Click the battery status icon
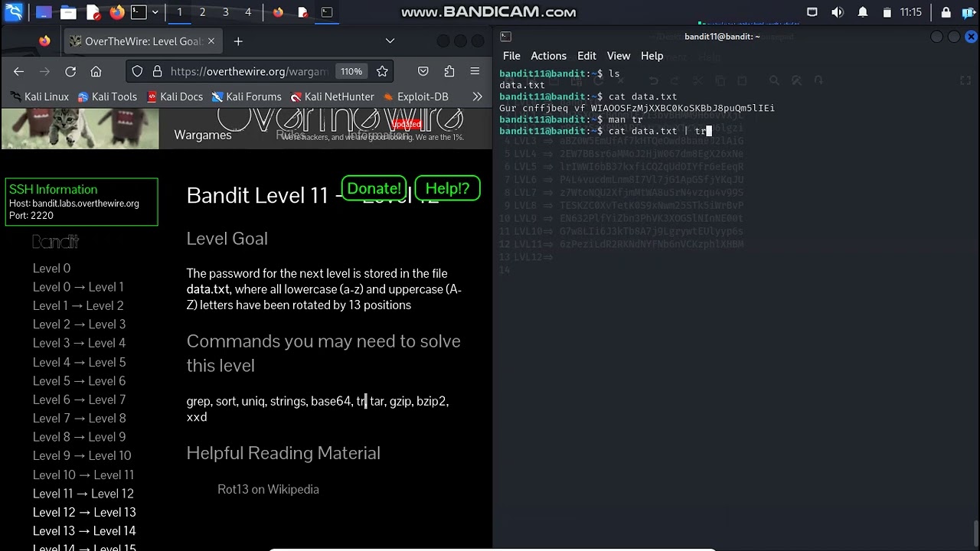This screenshot has height=551, width=980. pyautogui.click(x=887, y=12)
